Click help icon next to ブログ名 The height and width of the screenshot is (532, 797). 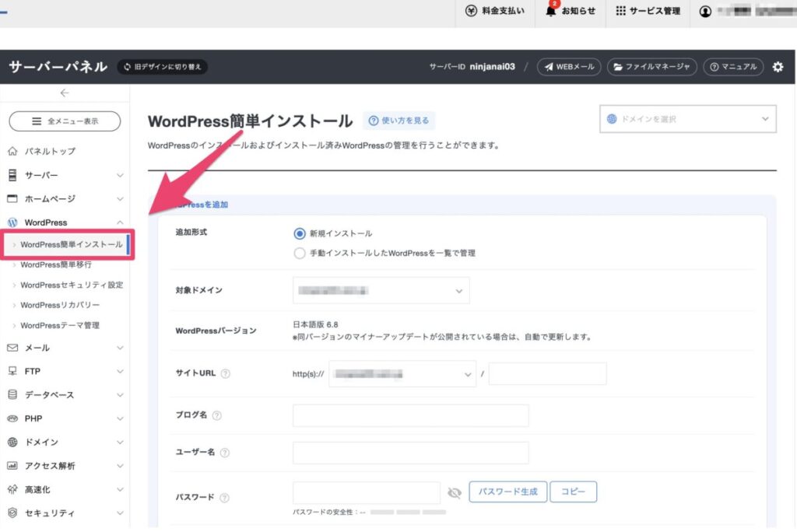(217, 415)
